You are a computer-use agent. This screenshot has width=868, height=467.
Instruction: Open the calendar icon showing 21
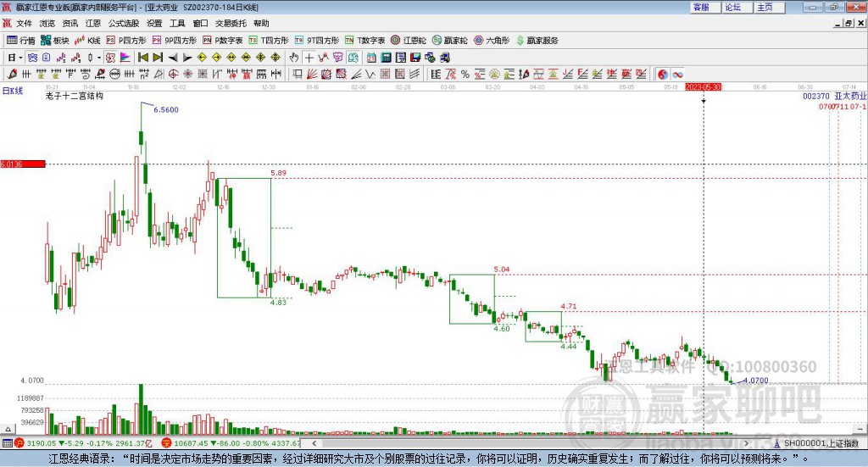pos(371,58)
